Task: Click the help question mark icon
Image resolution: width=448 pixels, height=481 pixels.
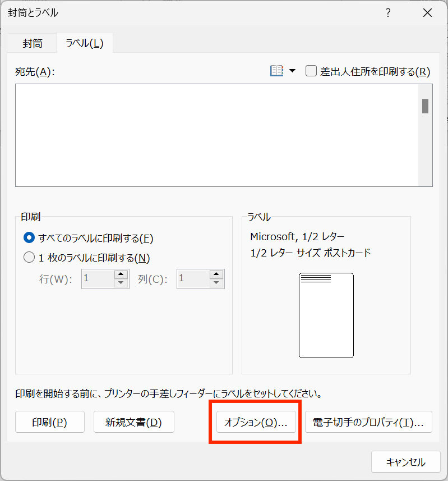Action: 388,13
